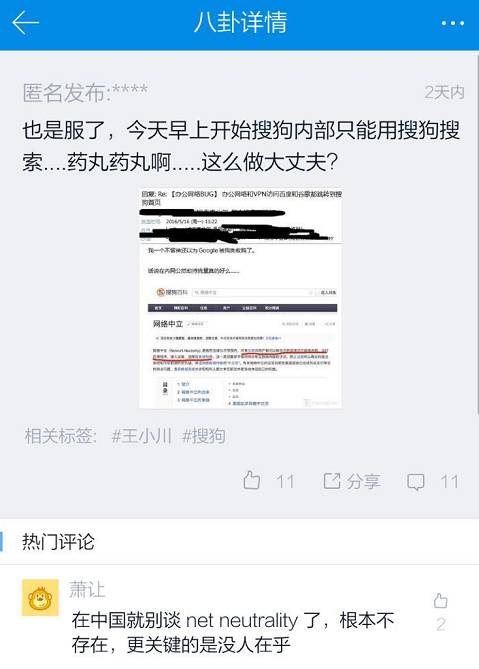This screenshot has width=479, height=669.
Task: Like 萧让's comment with thumbs-up
Action: [441, 601]
